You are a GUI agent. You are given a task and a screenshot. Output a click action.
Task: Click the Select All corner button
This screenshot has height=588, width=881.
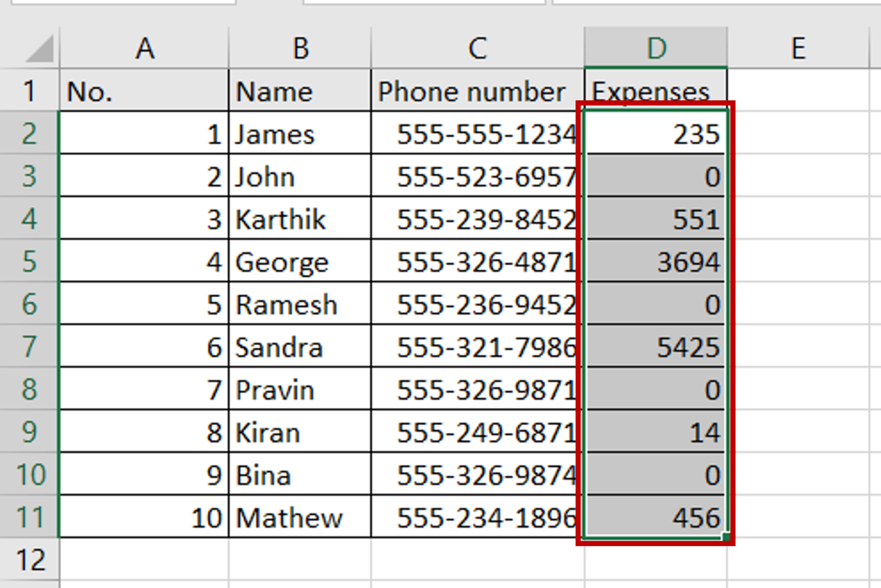(30, 48)
